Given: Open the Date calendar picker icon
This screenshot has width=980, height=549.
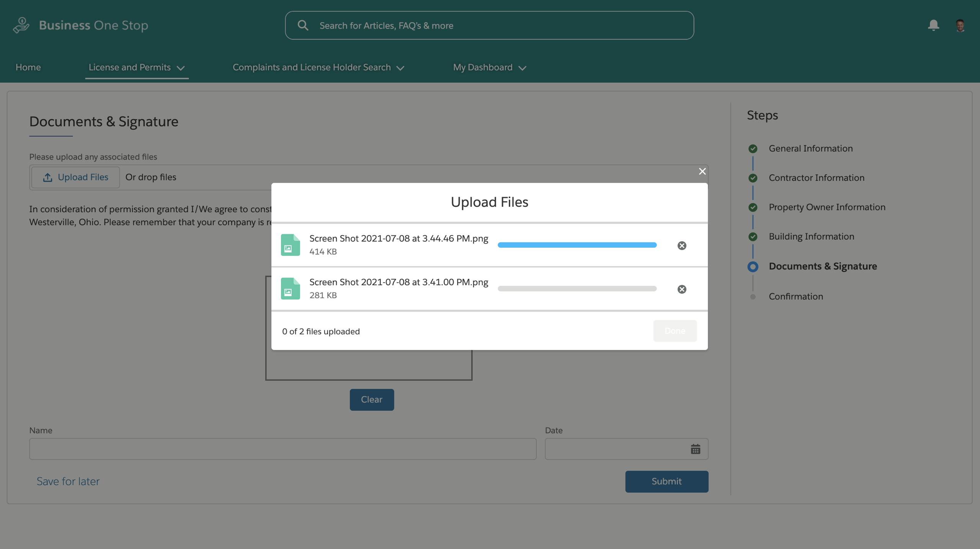Looking at the screenshot, I should [695, 449].
